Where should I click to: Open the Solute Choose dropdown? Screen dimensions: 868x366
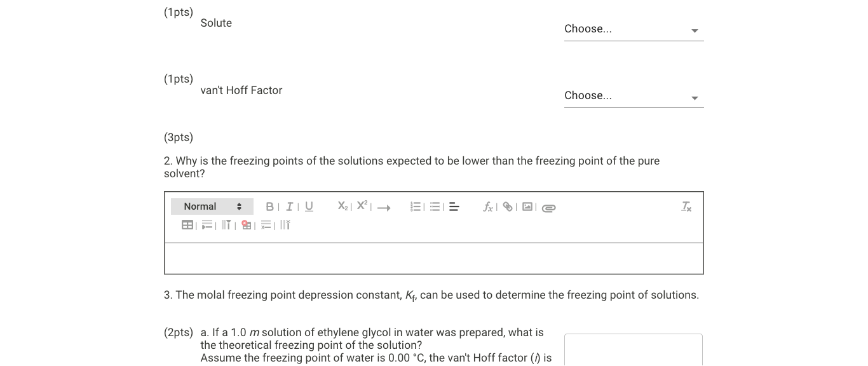(634, 29)
